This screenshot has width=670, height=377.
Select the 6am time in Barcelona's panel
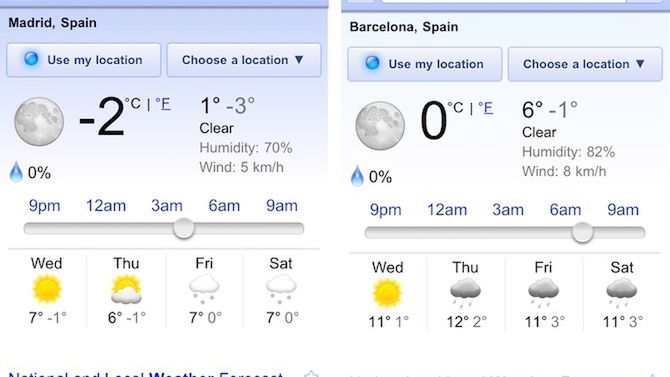pos(565,210)
